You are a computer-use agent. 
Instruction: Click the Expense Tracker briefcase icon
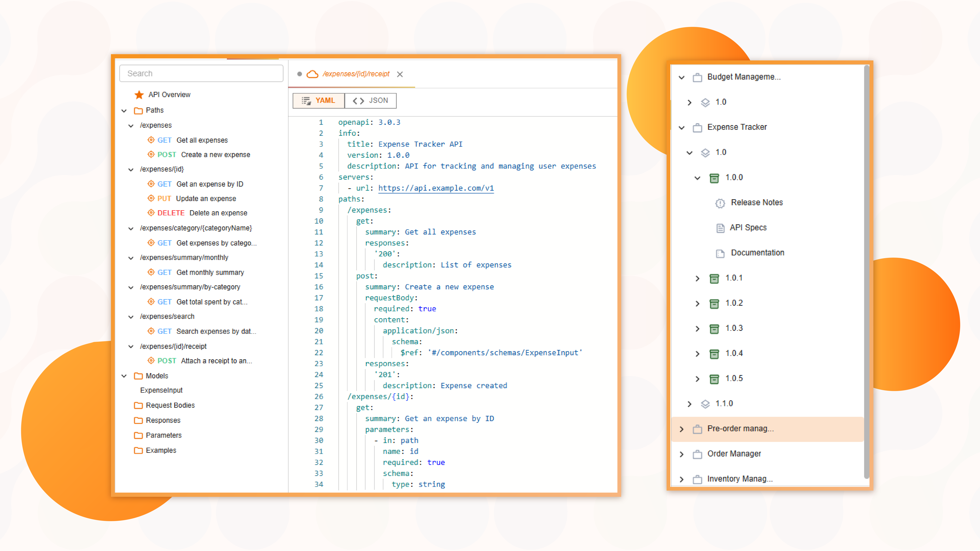[x=697, y=128]
